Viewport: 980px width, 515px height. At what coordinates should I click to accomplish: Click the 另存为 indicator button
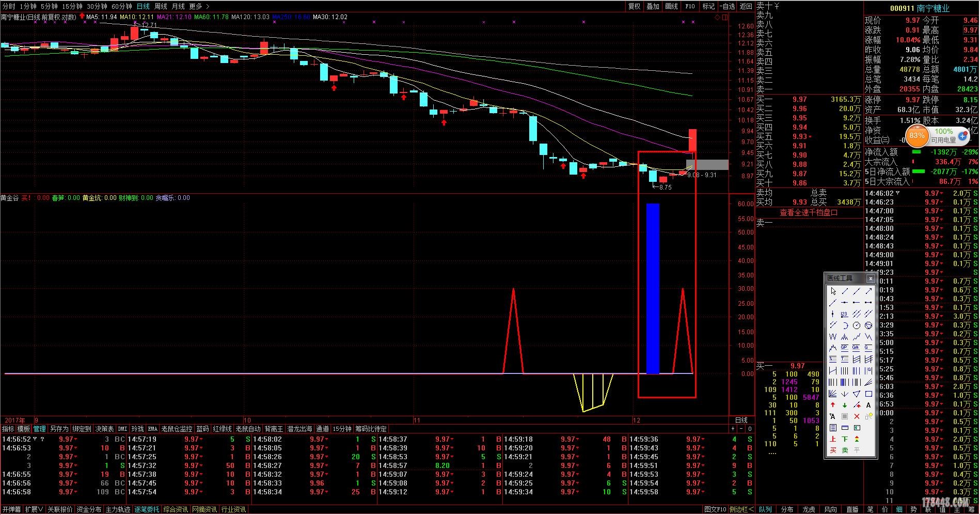tap(59, 429)
